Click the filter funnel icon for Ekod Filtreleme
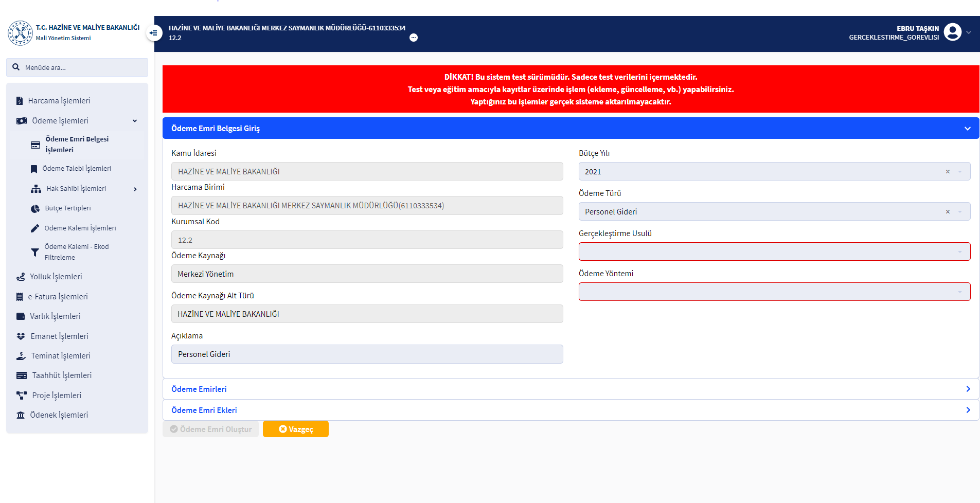 tap(35, 252)
